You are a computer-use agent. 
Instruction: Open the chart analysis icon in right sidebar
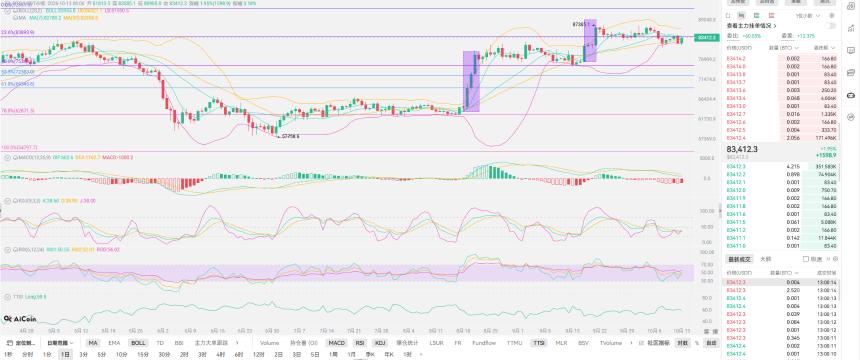(x=851, y=28)
